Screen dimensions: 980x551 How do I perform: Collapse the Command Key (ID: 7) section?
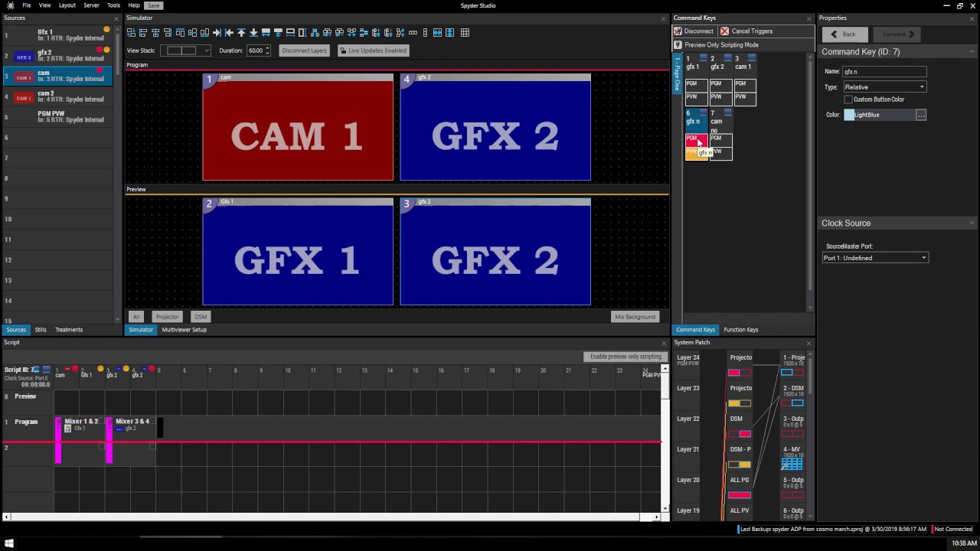972,52
